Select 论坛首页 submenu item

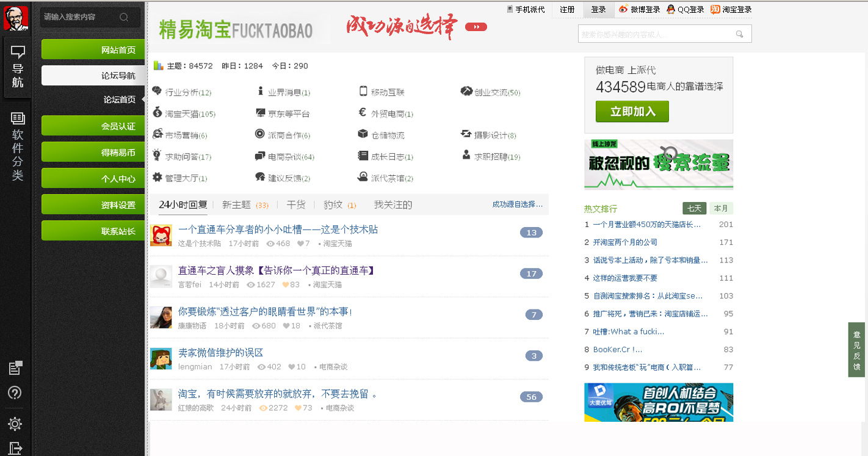(x=119, y=100)
